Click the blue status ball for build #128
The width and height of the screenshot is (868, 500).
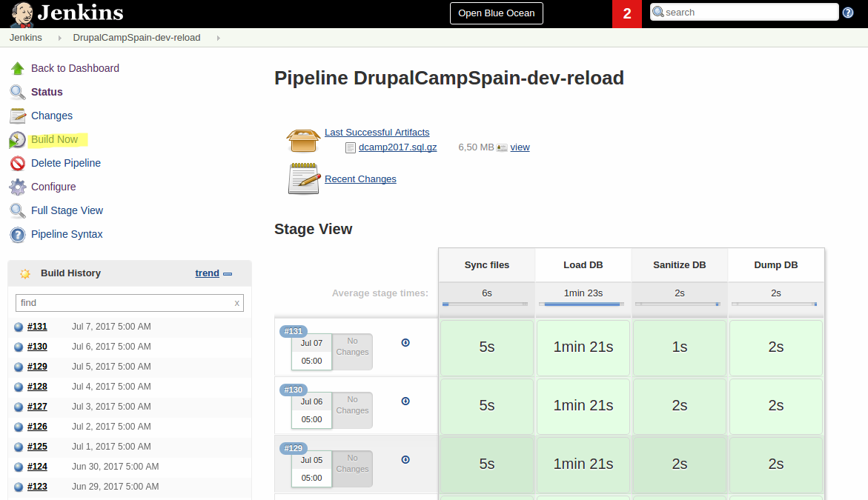click(19, 387)
